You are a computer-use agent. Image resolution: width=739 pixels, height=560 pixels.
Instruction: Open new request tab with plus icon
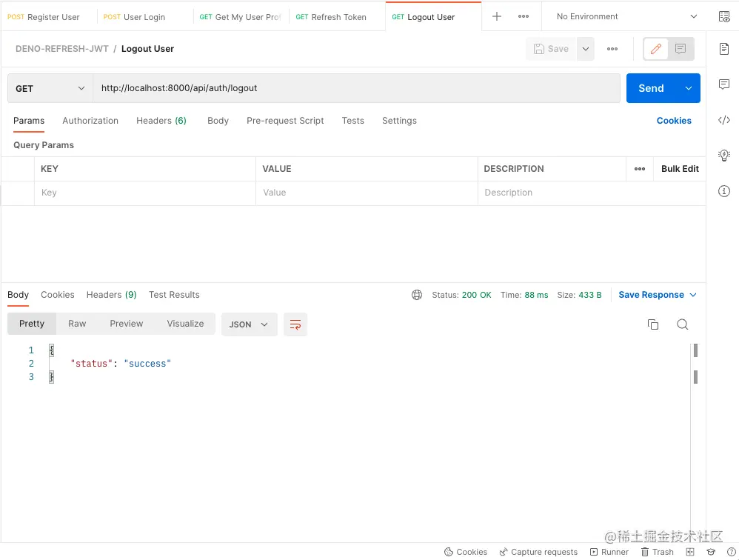(x=496, y=16)
